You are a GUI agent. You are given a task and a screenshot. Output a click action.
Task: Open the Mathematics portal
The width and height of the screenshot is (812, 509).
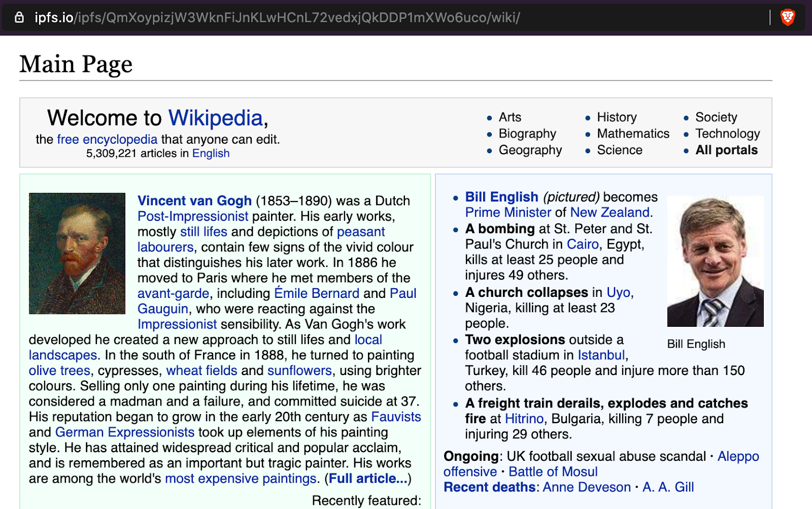pyautogui.click(x=633, y=133)
